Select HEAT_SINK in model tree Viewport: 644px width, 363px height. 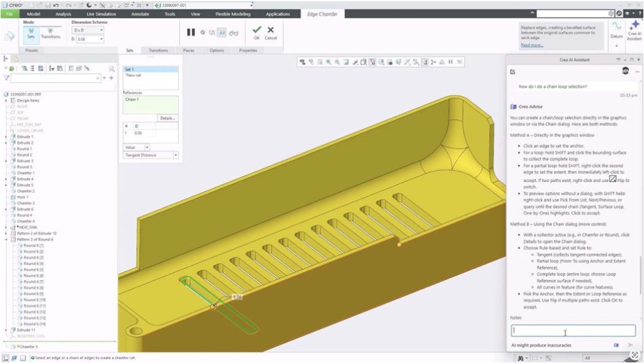pos(27,227)
